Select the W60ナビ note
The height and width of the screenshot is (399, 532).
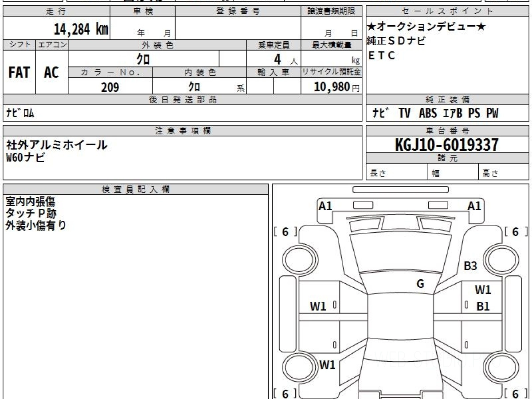[25, 157]
